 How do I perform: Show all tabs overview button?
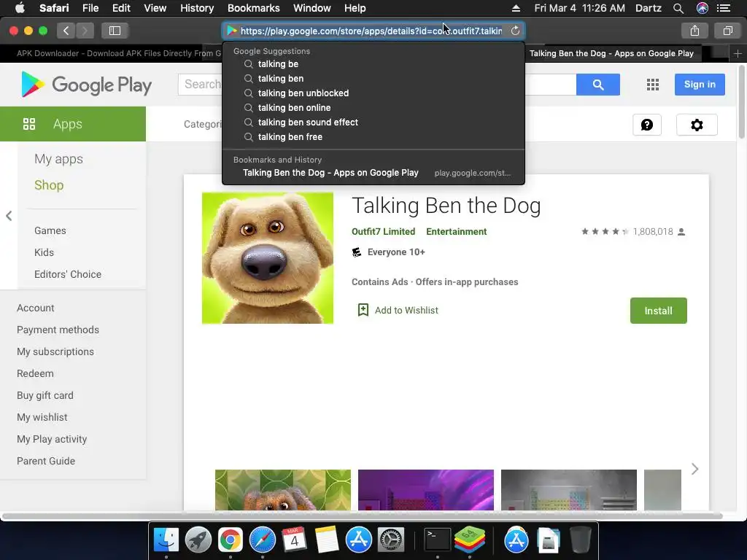click(x=727, y=31)
